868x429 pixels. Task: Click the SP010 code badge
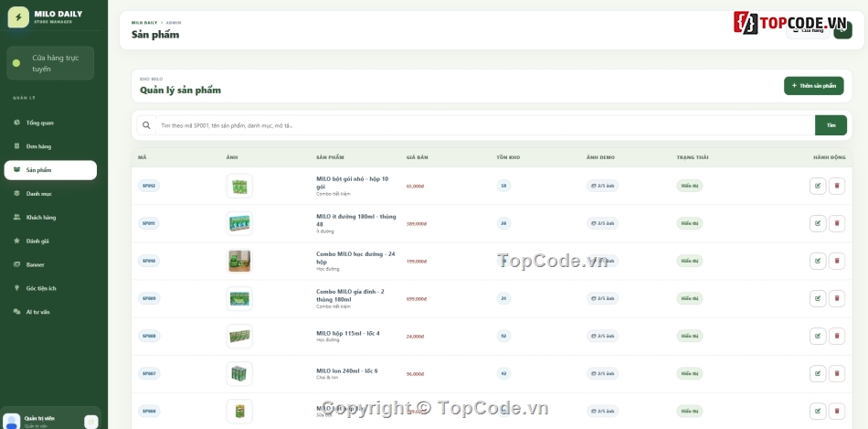(149, 261)
